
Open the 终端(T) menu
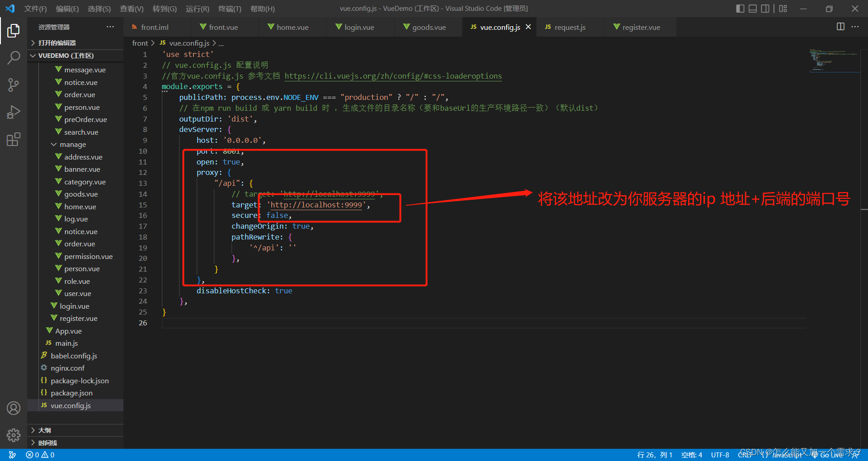[230, 9]
